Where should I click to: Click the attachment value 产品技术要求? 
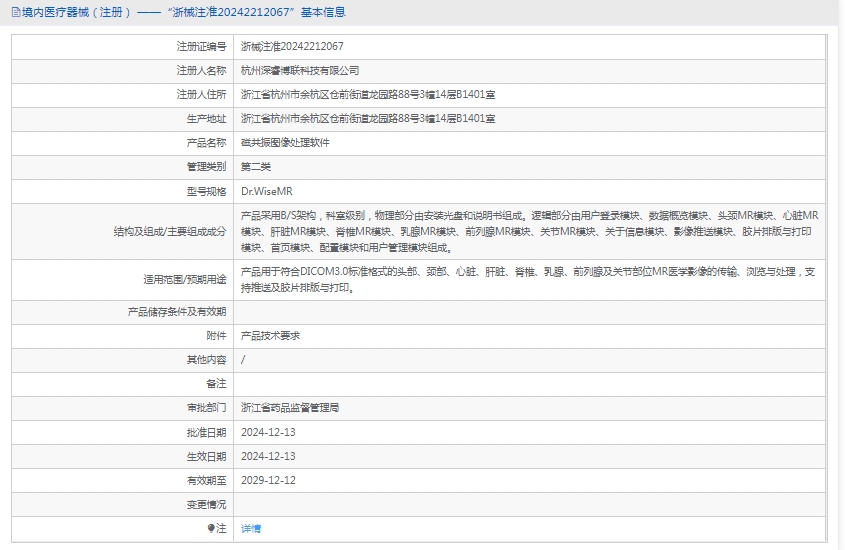[270, 336]
